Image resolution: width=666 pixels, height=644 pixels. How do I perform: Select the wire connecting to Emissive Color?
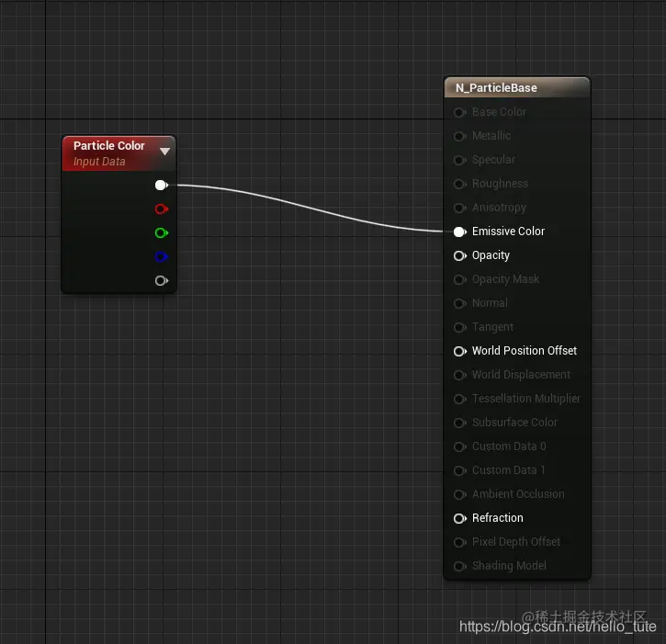310,208
